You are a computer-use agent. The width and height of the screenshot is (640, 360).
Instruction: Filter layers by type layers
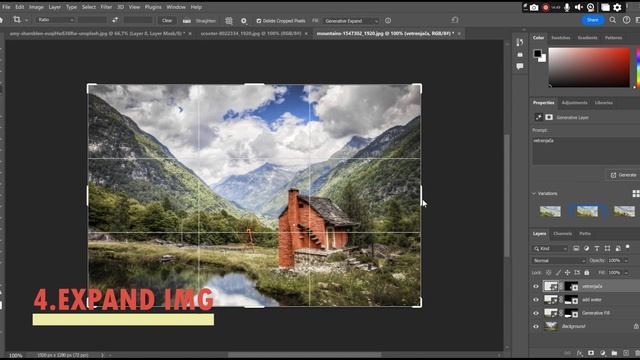coord(597,248)
